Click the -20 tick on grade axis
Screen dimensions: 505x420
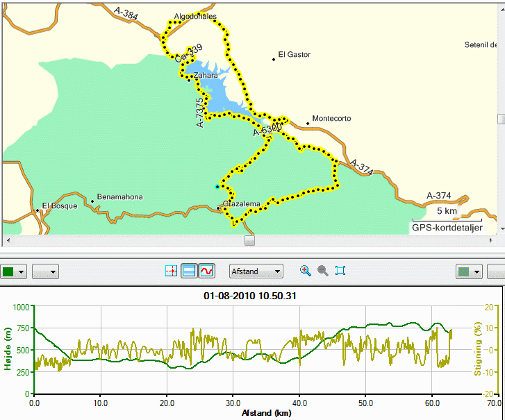point(489,394)
